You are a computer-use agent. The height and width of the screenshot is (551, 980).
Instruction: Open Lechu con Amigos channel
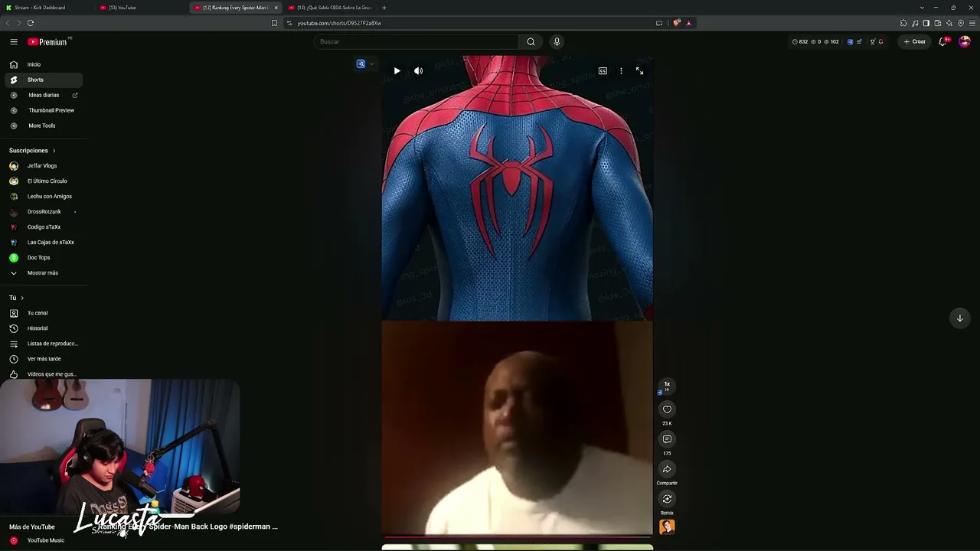click(44, 197)
